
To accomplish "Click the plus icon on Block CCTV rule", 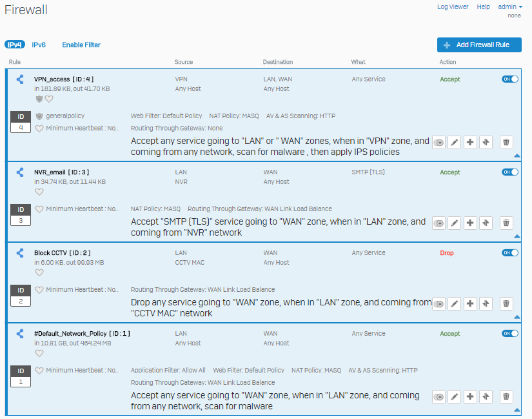I will point(470,303).
